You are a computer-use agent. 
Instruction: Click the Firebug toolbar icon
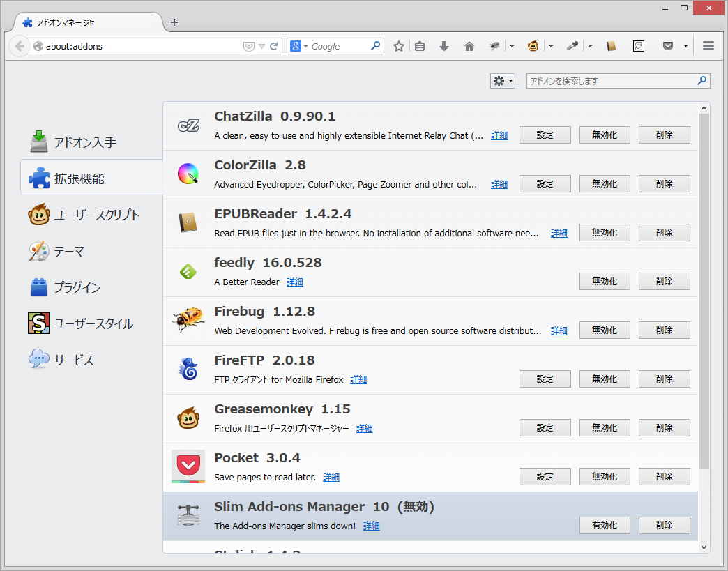(x=494, y=46)
